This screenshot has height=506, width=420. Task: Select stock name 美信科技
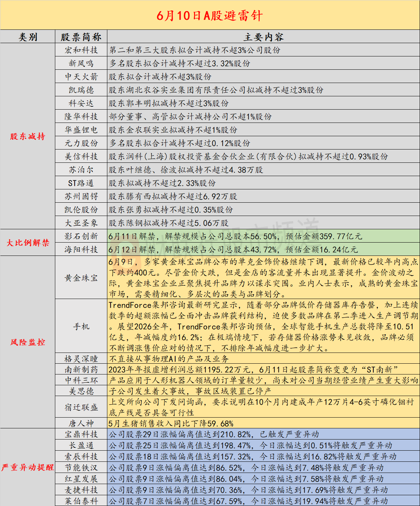pyautogui.click(x=81, y=157)
